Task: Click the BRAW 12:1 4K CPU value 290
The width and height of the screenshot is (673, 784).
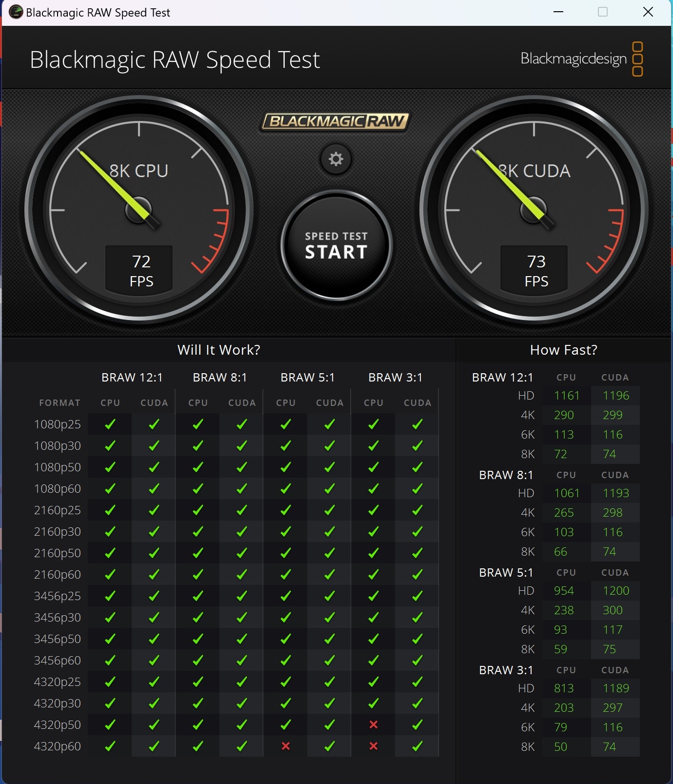Action: click(x=564, y=415)
